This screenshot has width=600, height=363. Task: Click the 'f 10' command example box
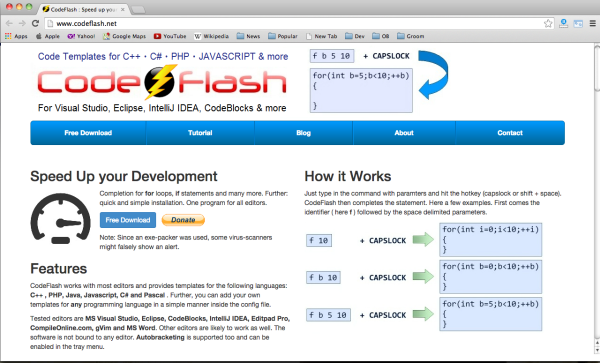(319, 240)
